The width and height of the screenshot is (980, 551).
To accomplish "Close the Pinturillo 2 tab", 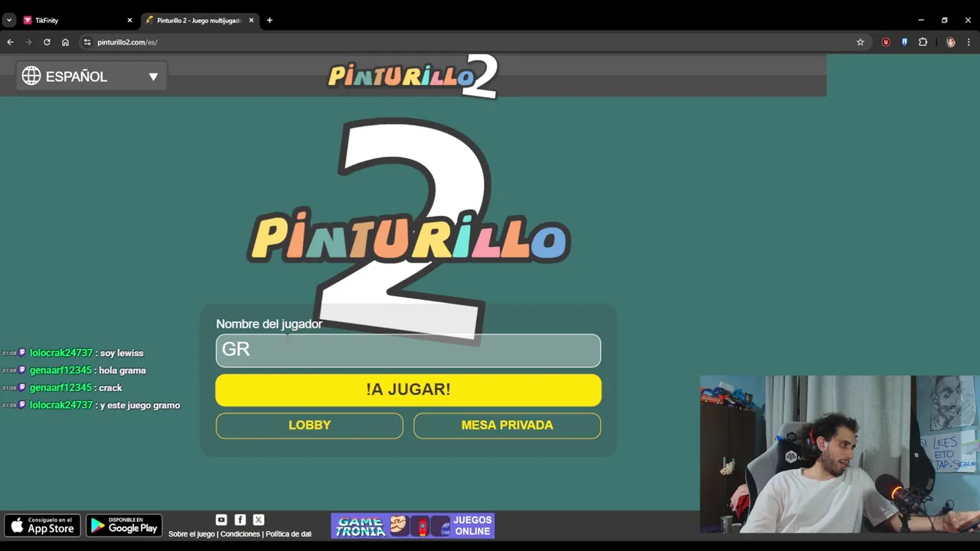I will click(251, 21).
